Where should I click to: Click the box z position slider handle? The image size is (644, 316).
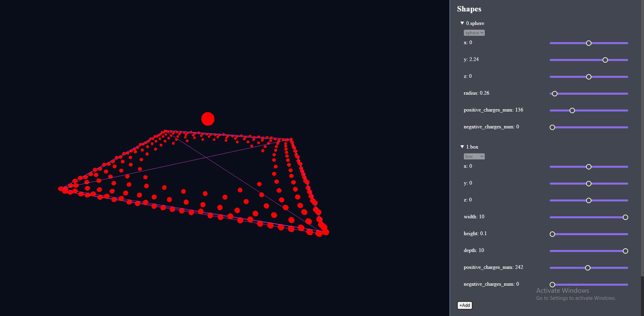pyautogui.click(x=588, y=200)
